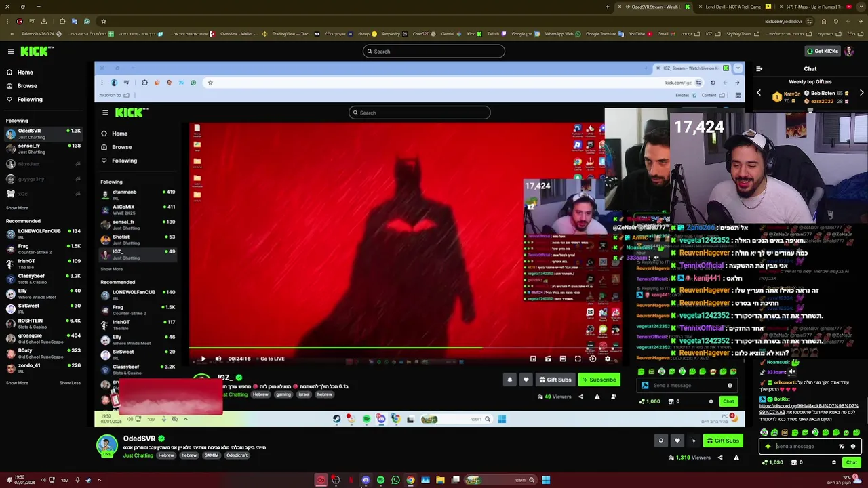Click Odedicraft tag under stream title
This screenshot has width=868, height=488.
coord(237,455)
